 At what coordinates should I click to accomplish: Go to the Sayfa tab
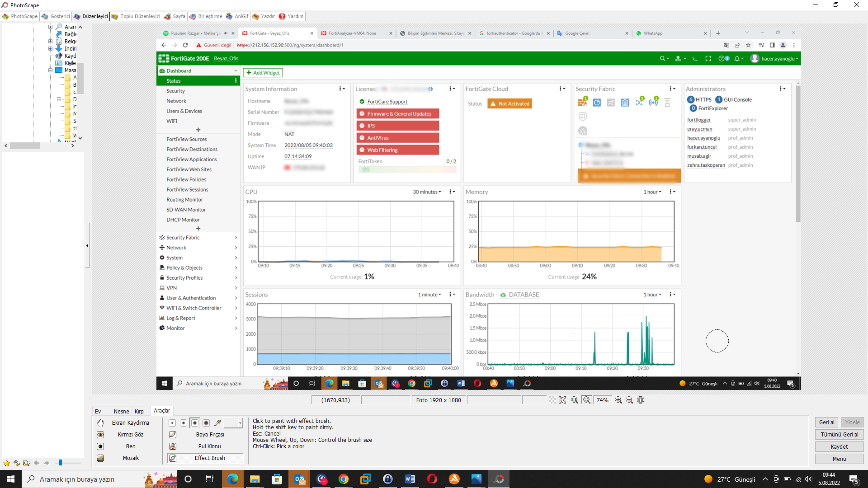click(175, 16)
